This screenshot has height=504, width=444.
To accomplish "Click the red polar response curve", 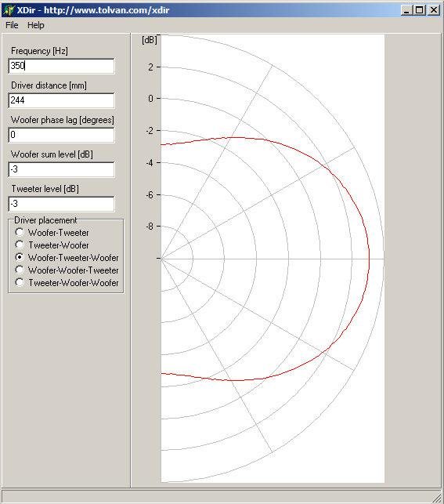I will (x=369, y=259).
